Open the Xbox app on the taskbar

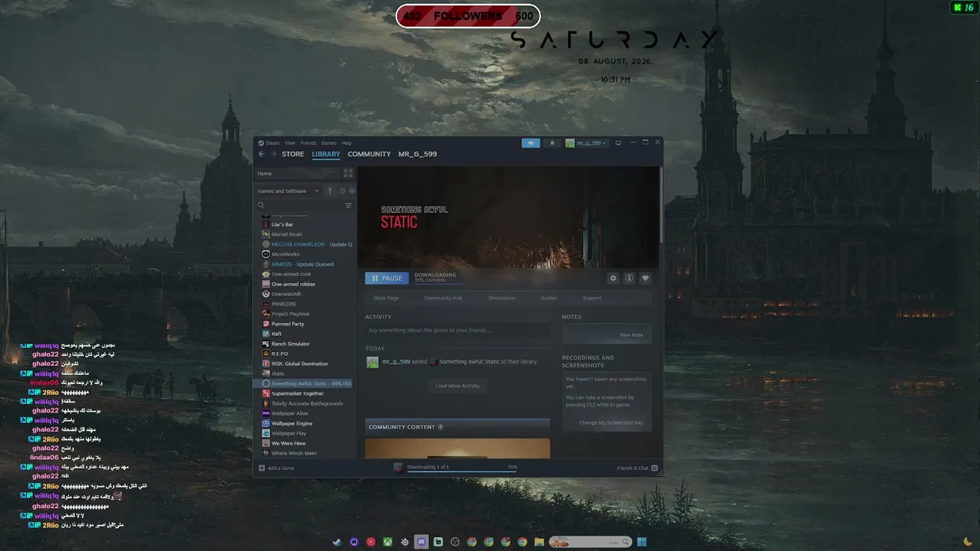[x=387, y=542]
